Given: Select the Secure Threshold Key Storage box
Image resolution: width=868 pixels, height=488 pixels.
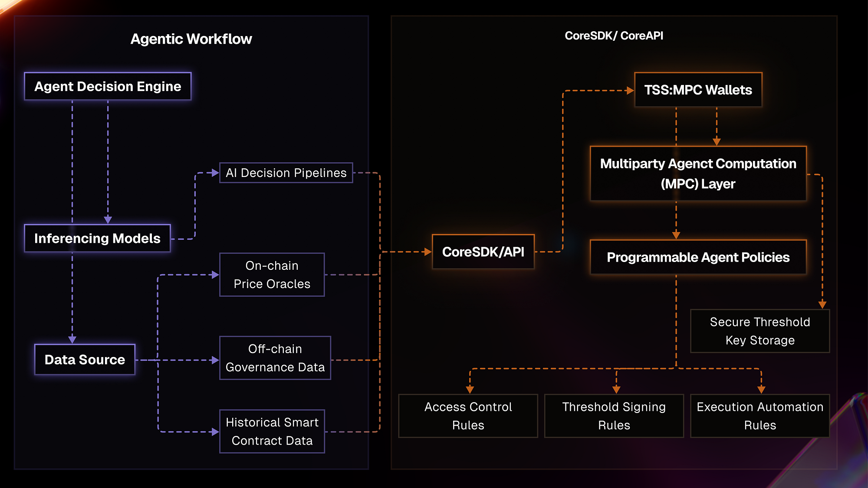Looking at the screenshot, I should click(760, 331).
